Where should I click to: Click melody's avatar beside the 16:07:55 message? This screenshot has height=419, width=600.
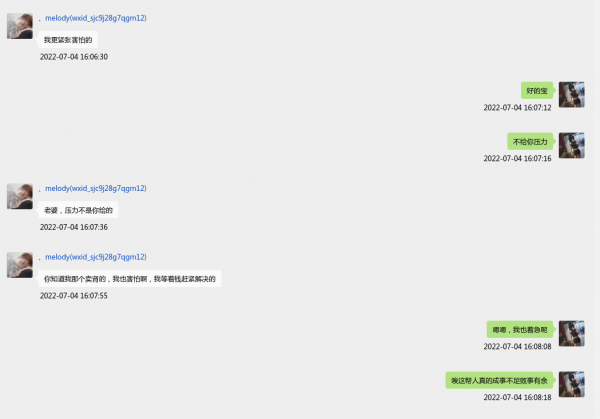pos(20,265)
